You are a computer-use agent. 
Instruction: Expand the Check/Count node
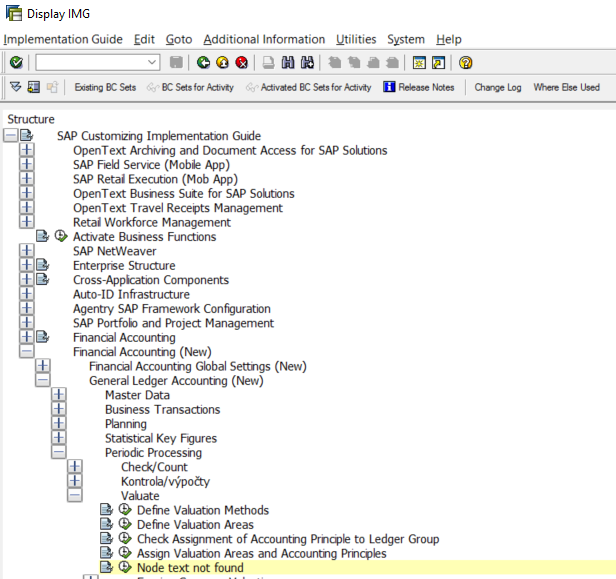pos(75,467)
